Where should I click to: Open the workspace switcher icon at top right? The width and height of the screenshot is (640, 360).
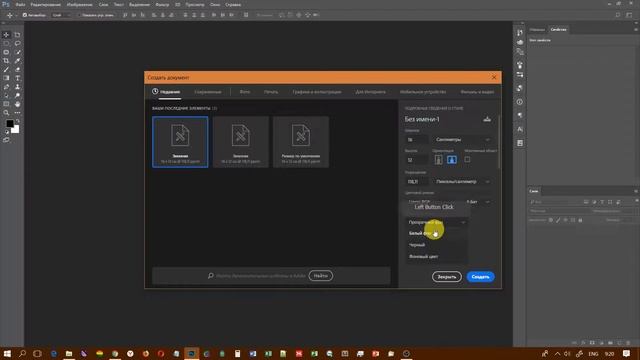point(629,15)
